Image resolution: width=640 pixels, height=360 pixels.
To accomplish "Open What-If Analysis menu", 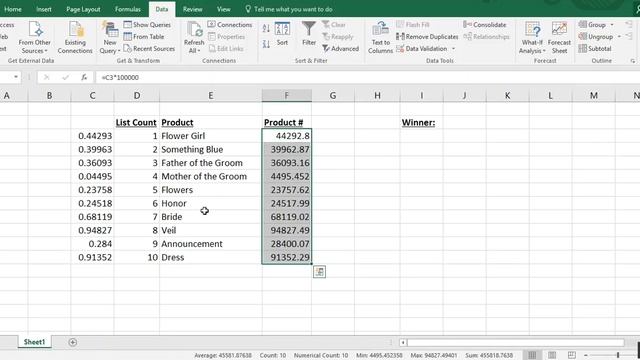I will point(532,38).
